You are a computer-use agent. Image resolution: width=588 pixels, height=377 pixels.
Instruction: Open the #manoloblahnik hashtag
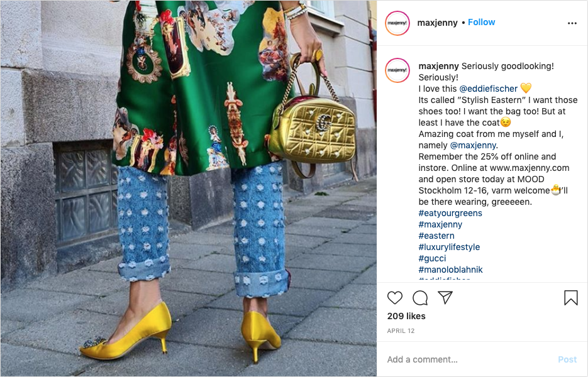(451, 270)
